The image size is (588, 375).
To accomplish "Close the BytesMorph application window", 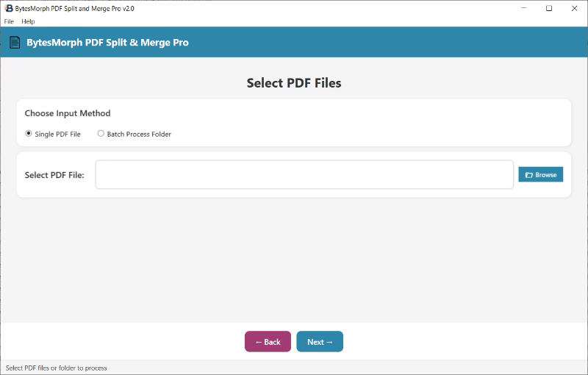I will 575,8.
